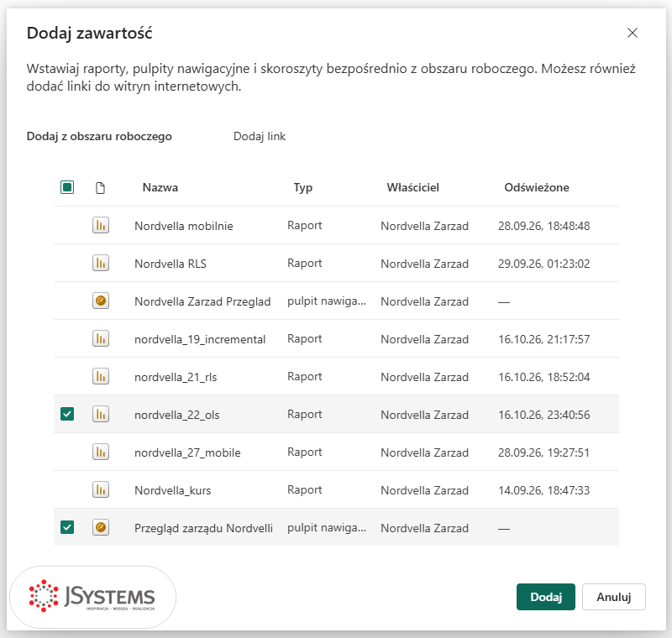Viewport: 672px width, 638px height.
Task: Click the file type column header icon
Action: click(x=100, y=187)
